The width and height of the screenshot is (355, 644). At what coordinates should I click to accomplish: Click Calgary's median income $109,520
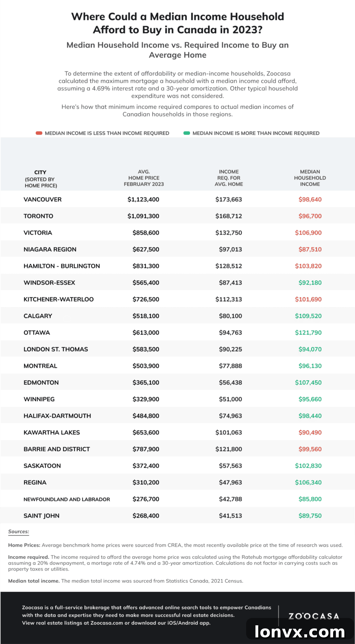[x=308, y=316]
